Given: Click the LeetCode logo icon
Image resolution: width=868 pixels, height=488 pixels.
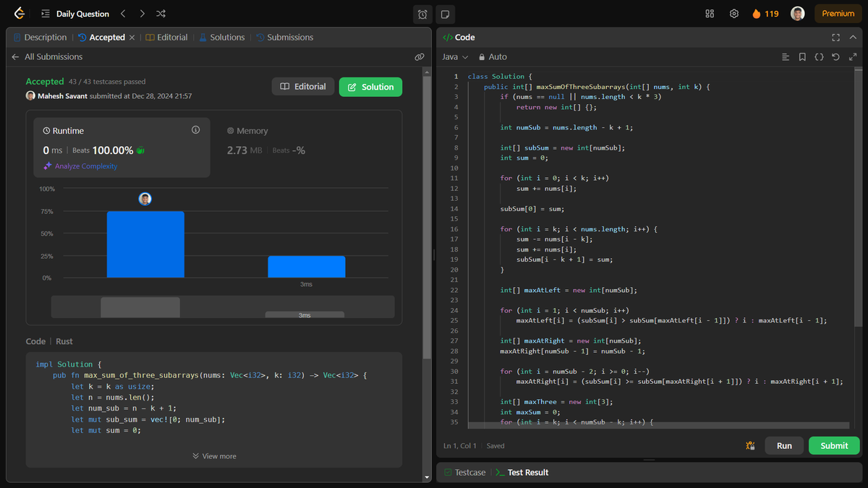Looking at the screenshot, I should [20, 14].
